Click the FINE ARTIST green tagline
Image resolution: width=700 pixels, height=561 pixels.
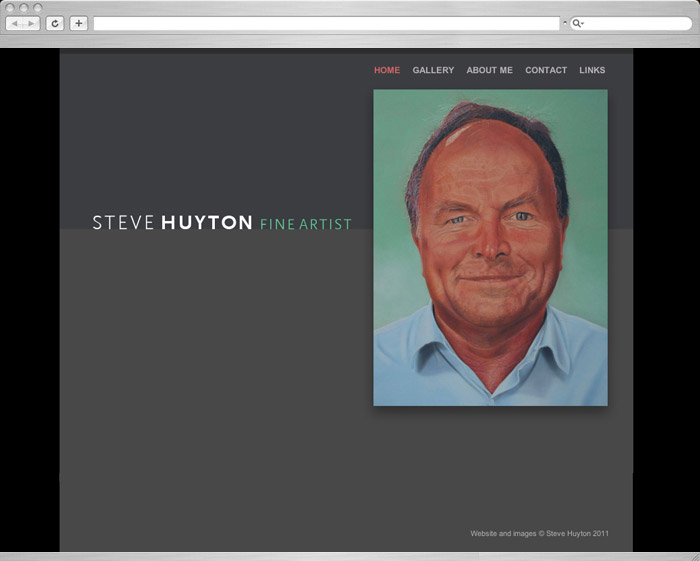[x=306, y=224]
